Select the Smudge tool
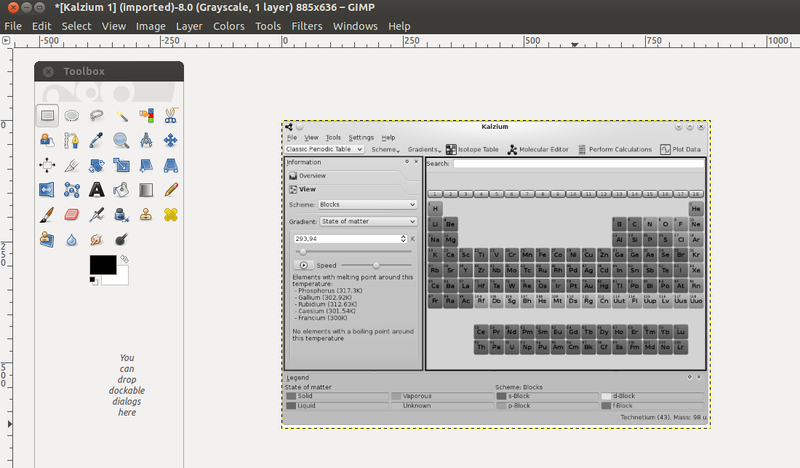 click(x=96, y=239)
